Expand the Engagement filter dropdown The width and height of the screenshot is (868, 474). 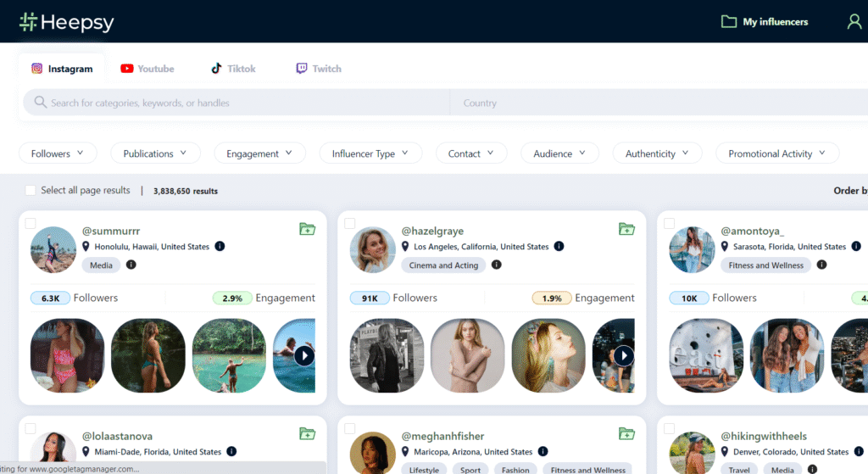(x=259, y=153)
